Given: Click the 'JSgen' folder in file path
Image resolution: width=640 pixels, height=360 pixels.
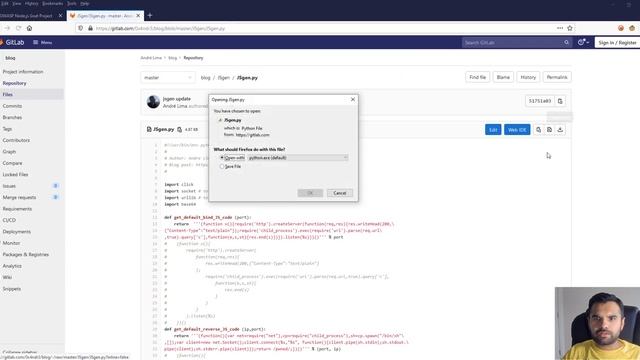Looking at the screenshot, I should [224, 78].
